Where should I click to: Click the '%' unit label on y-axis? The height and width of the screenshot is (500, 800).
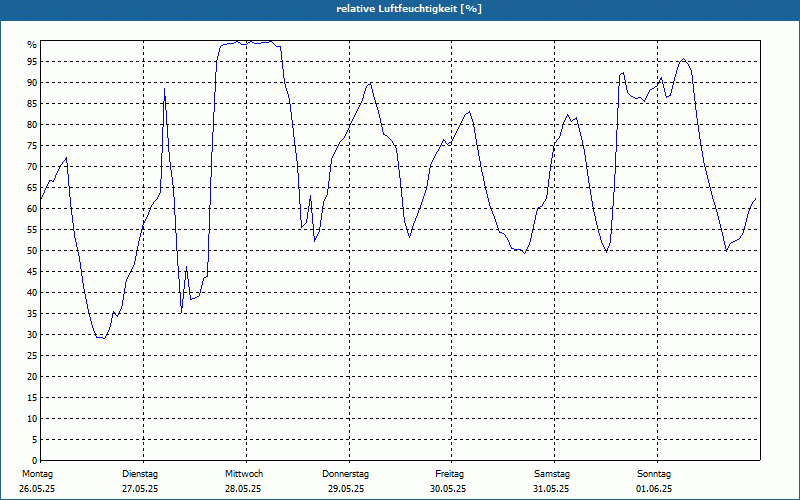(x=32, y=45)
